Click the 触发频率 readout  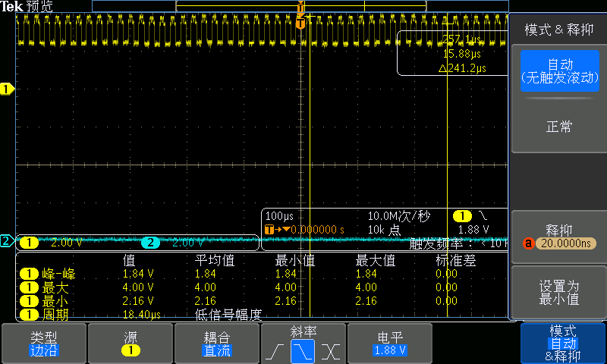[x=458, y=243]
